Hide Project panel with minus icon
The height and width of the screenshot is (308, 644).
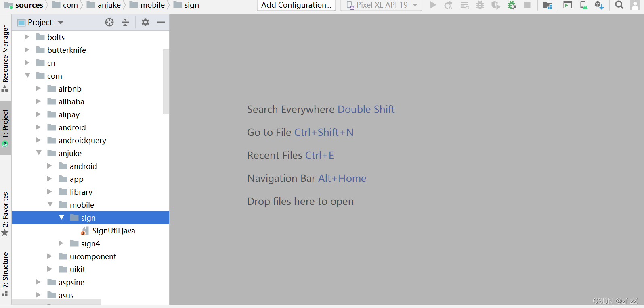[161, 22]
